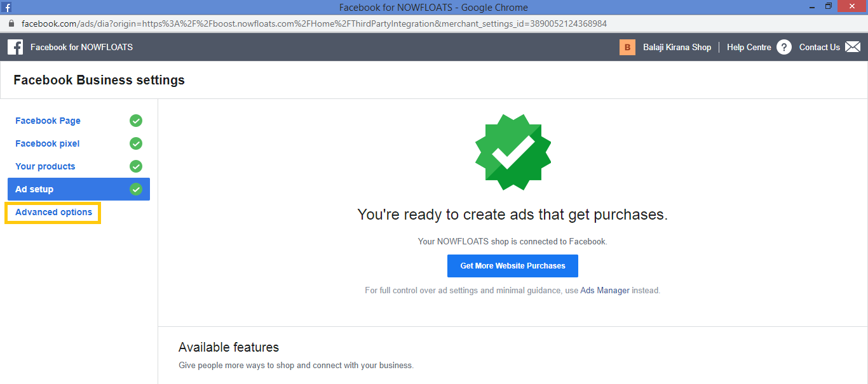Open the Help Centre link

749,47
